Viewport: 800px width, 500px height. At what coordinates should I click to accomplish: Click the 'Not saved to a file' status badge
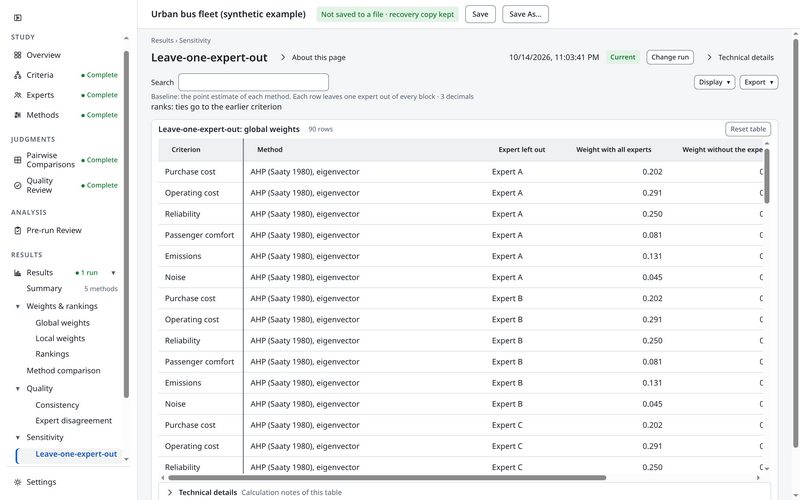(x=387, y=14)
